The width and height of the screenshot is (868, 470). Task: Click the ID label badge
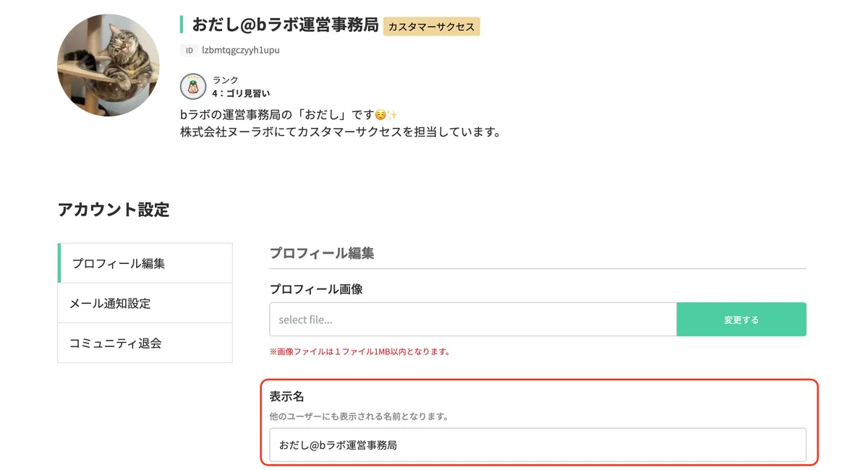[190, 51]
